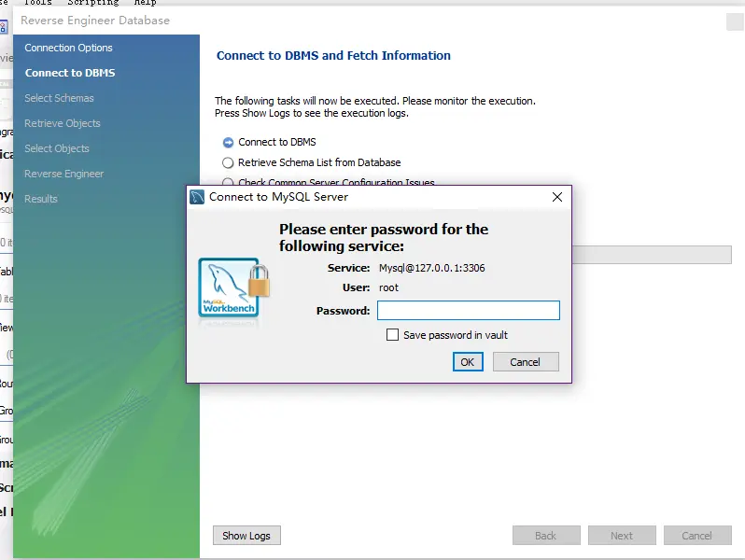Image resolution: width=745 pixels, height=560 pixels.
Task: Click OK in the password dialog
Action: coord(468,362)
